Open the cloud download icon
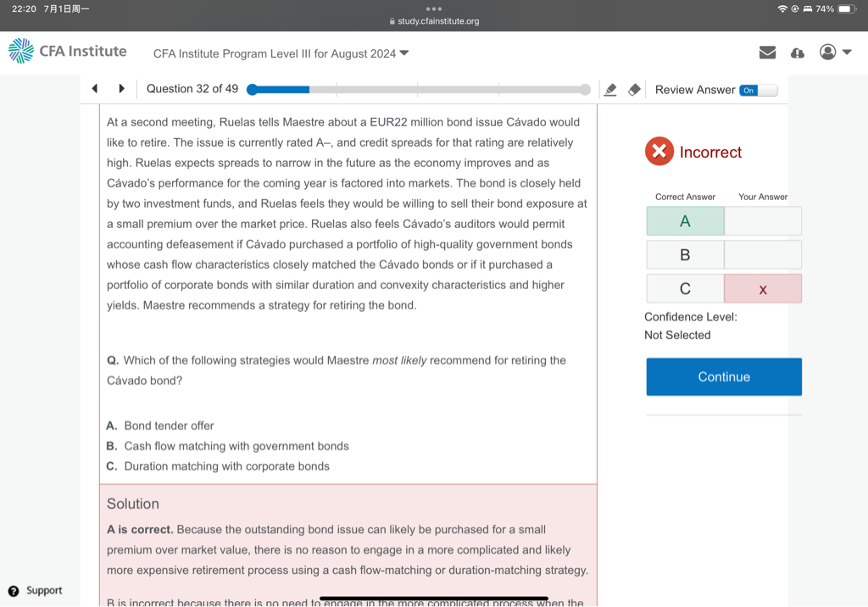The width and height of the screenshot is (868, 607). click(797, 53)
